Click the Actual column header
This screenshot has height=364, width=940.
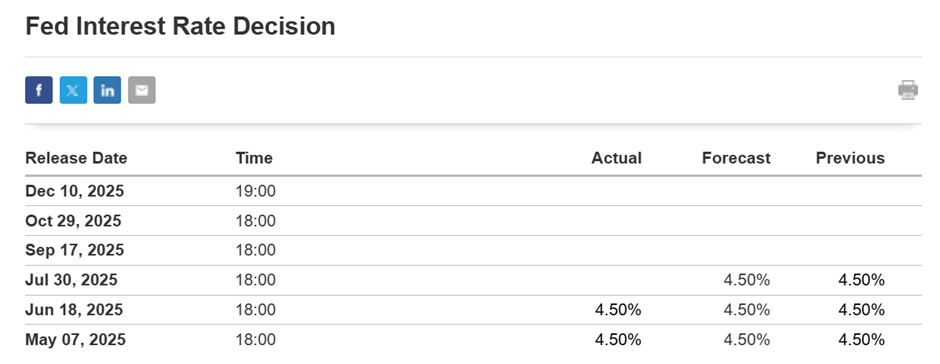(616, 158)
